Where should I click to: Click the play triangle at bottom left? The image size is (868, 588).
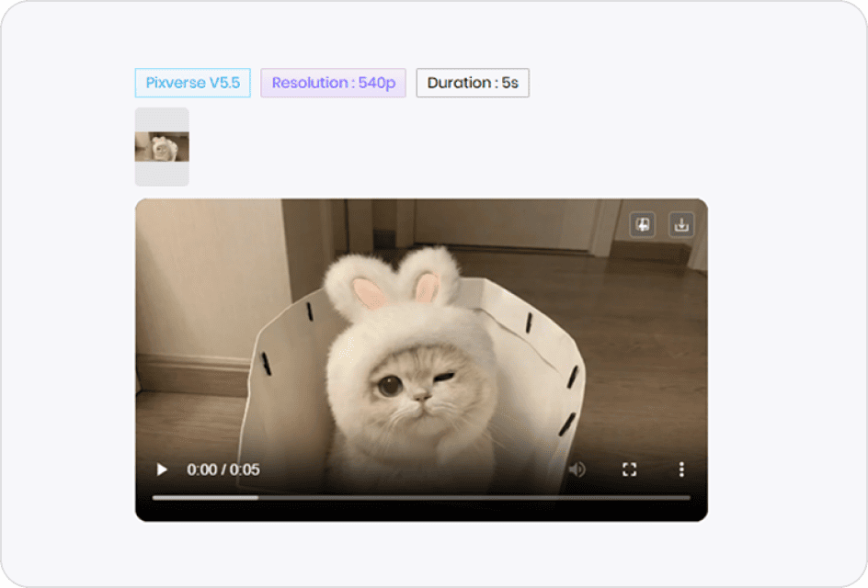(161, 469)
